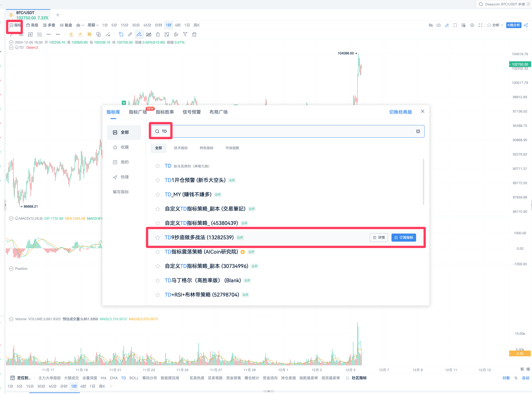Close the indicator library dialog
Viewport: 532px width, 394px height.
tap(423, 111)
